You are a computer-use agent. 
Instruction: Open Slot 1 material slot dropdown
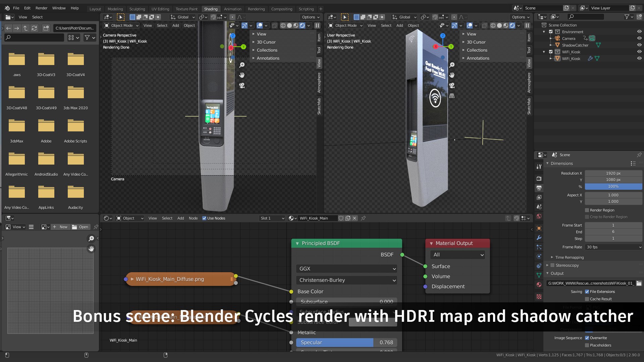tap(272, 218)
